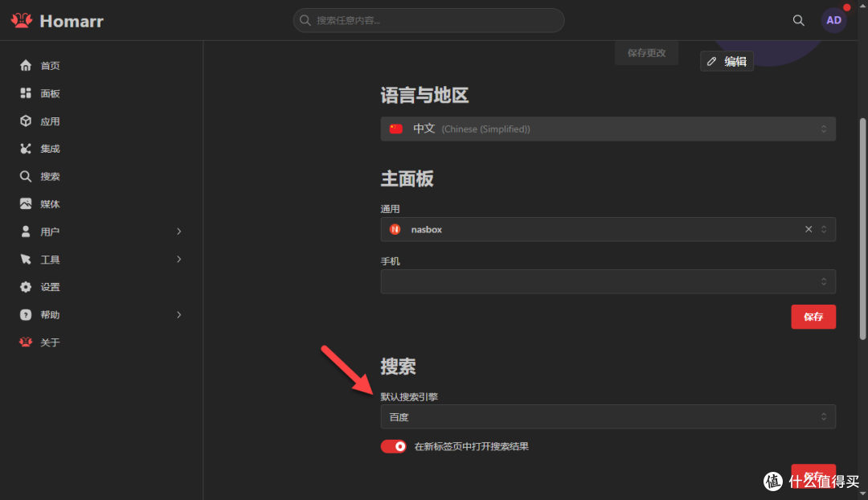Screen dimensions: 868x500
Task: Open the 搜索 sidebar magnifier icon
Action: click(26, 176)
